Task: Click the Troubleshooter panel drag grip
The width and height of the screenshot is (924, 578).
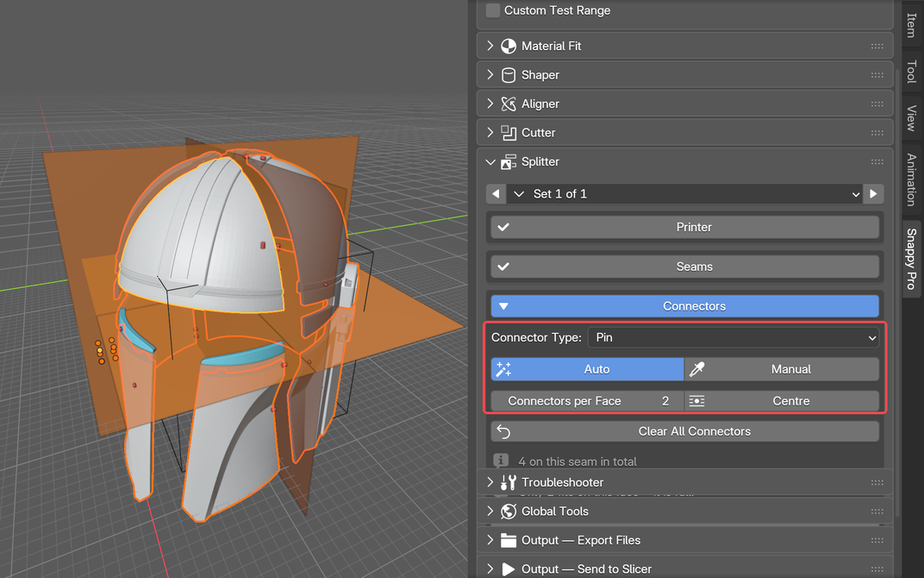Action: point(877,482)
